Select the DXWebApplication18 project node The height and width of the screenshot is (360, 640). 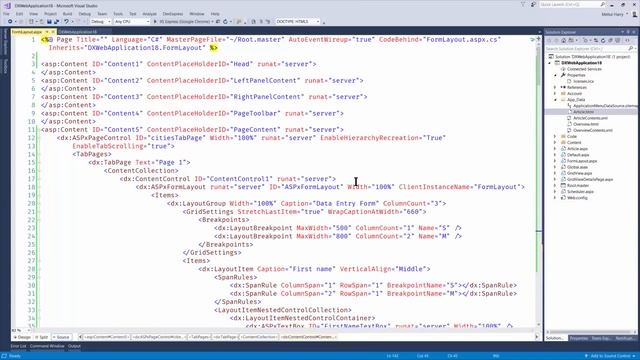click(581, 63)
